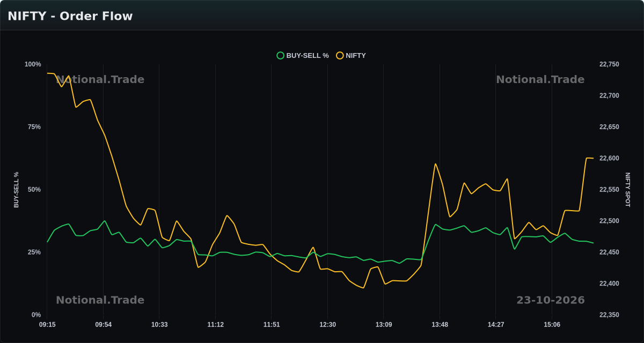Select the 15:06 time axis label

552,325
